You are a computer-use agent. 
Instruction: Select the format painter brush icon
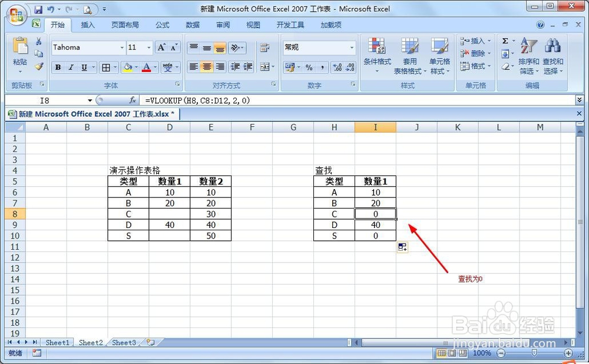(x=38, y=66)
